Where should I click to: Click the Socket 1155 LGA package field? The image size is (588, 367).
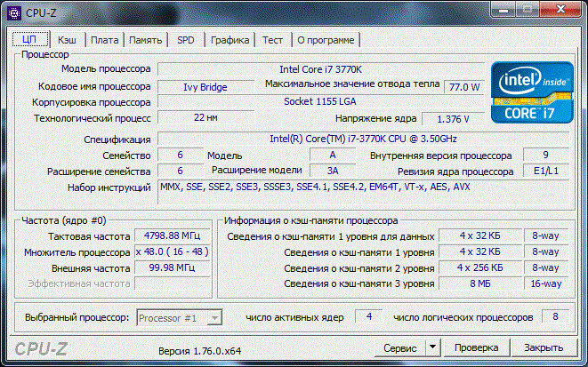coord(320,101)
